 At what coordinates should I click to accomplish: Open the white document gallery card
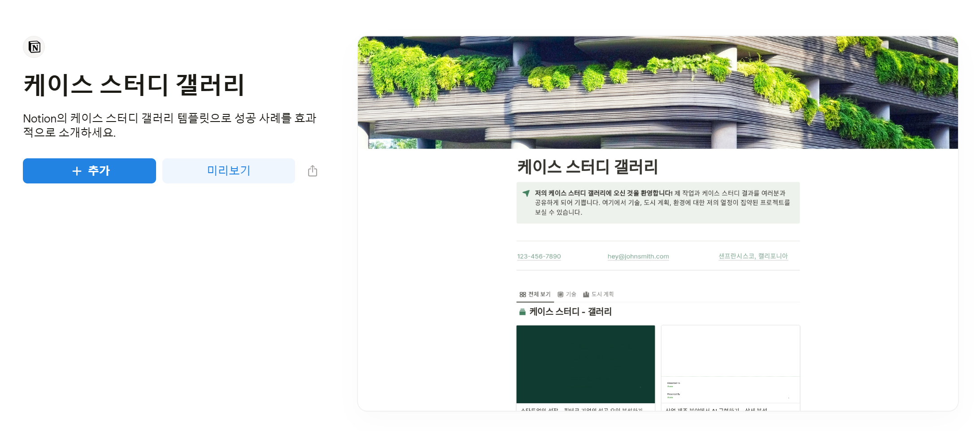pyautogui.click(x=730, y=368)
